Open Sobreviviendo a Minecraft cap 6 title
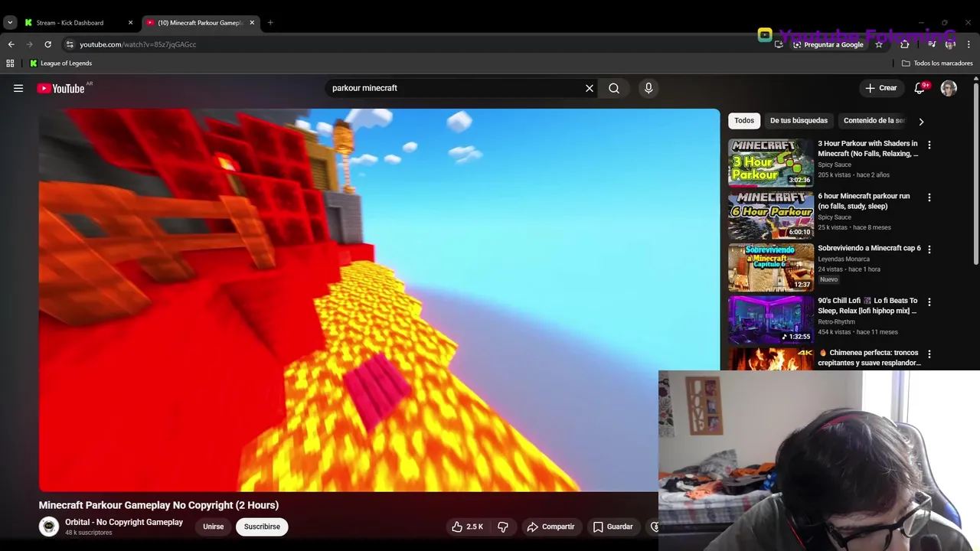 [x=869, y=248]
